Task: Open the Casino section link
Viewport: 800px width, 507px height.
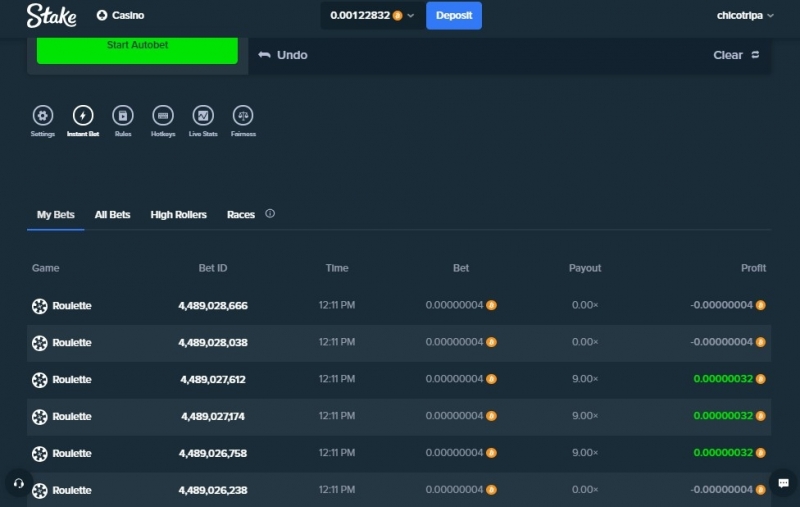Action: (x=120, y=15)
